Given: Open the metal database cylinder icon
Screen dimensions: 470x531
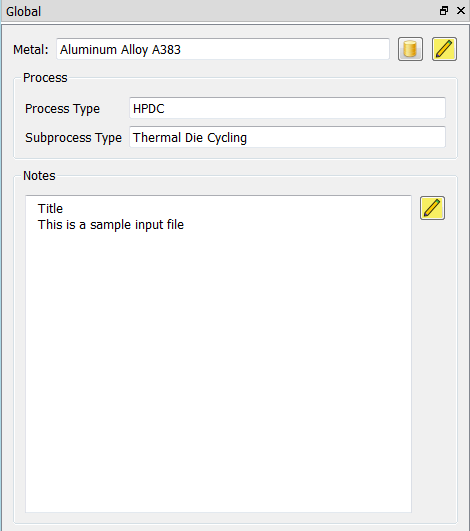Looking at the screenshot, I should pos(410,49).
